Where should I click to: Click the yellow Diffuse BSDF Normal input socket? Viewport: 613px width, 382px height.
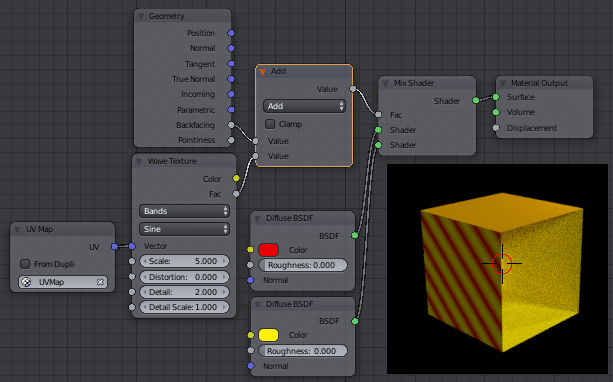[251, 366]
